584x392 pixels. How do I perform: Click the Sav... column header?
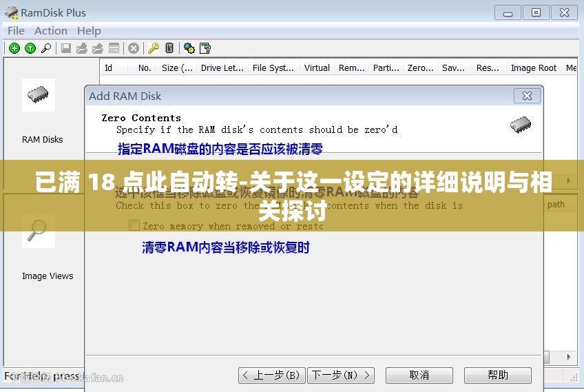click(x=453, y=68)
